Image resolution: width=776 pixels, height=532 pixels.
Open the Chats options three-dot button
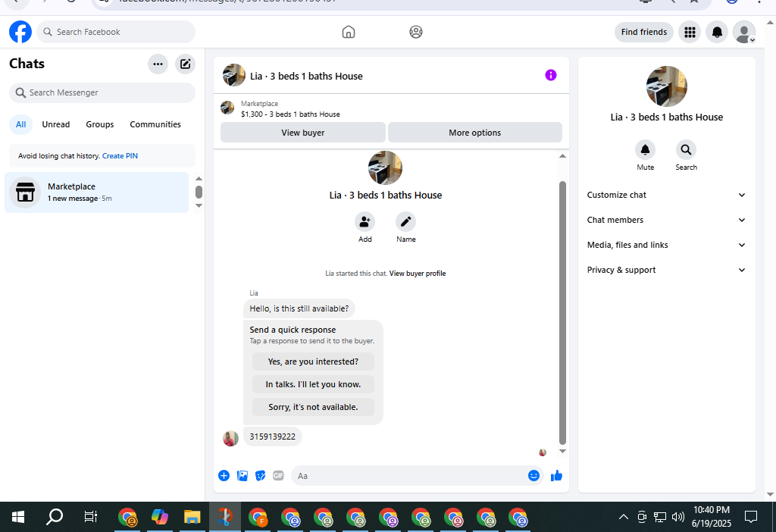(158, 64)
